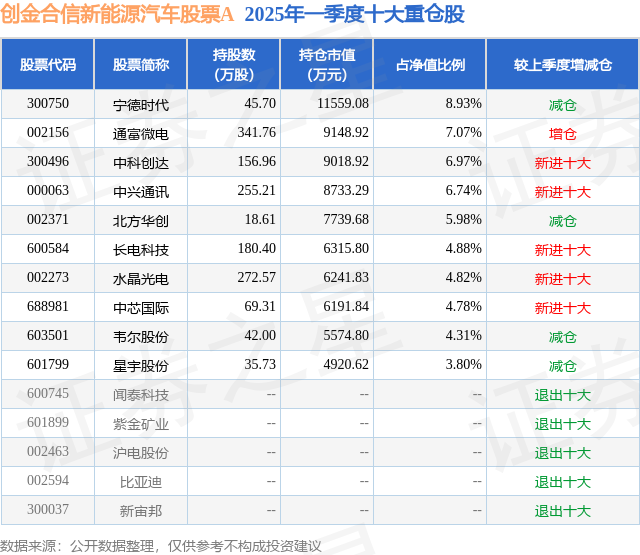Click the 股票代码 column header
The width and height of the screenshot is (640, 555).
[48, 64]
